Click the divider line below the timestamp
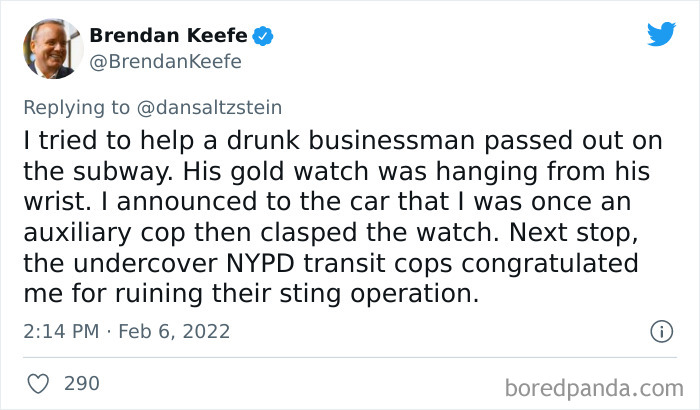This screenshot has height=410, width=700. (x=350, y=357)
